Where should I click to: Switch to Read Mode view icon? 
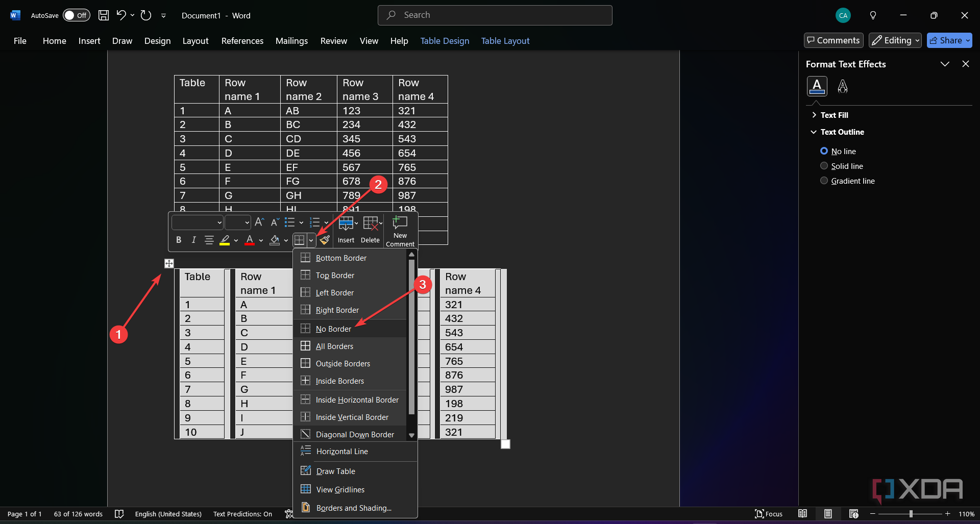pos(803,514)
